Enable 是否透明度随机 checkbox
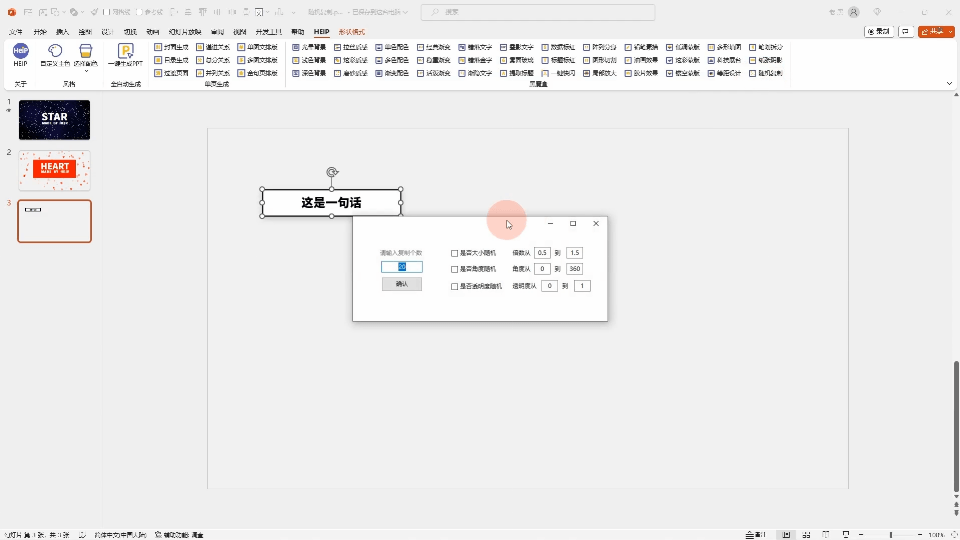The height and width of the screenshot is (540, 960). coord(454,286)
